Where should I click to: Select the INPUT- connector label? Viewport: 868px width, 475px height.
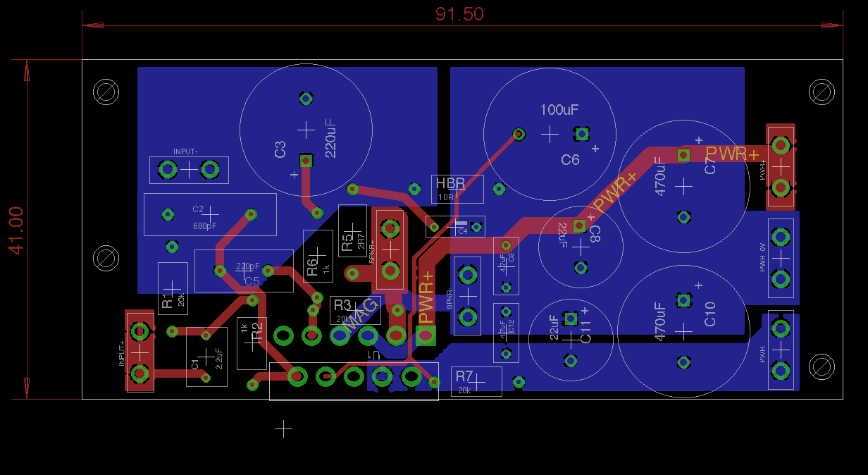pos(185,152)
